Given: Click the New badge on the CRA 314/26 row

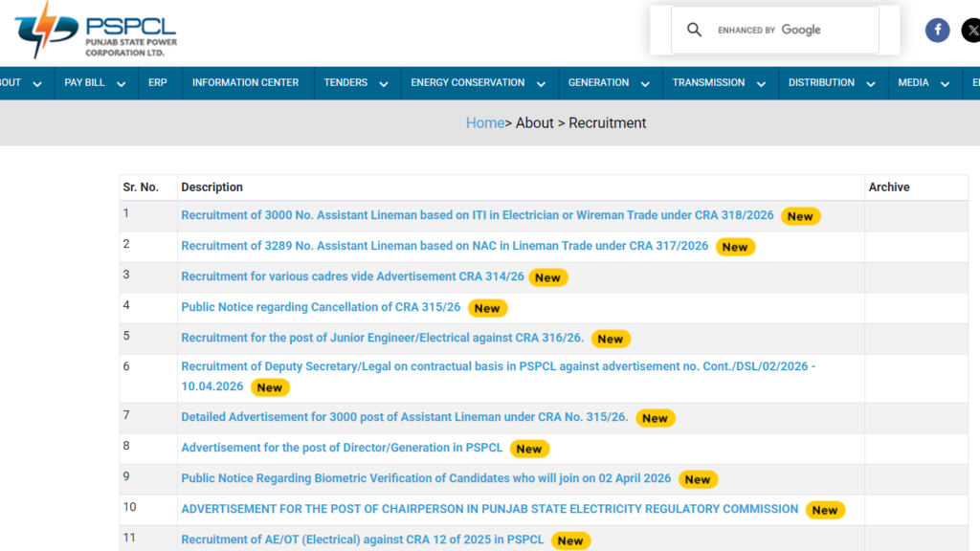Looking at the screenshot, I should coord(548,277).
